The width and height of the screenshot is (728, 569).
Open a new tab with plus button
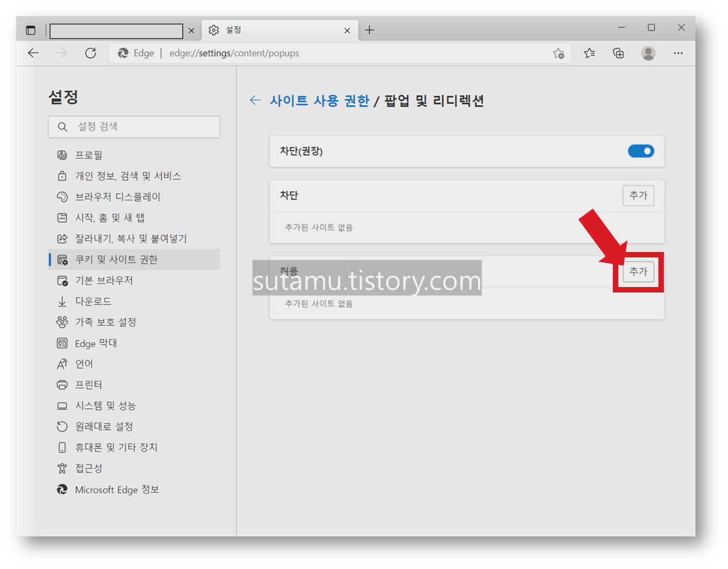370,30
